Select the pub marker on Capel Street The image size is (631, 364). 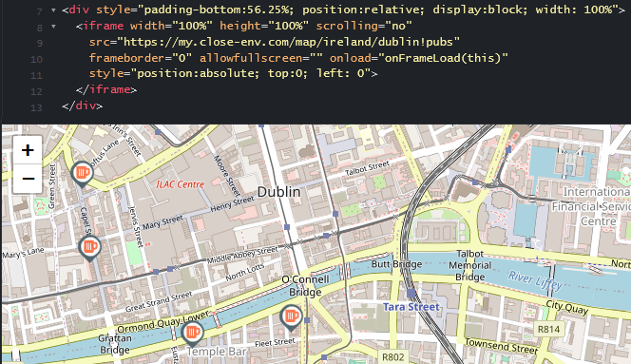89,248
